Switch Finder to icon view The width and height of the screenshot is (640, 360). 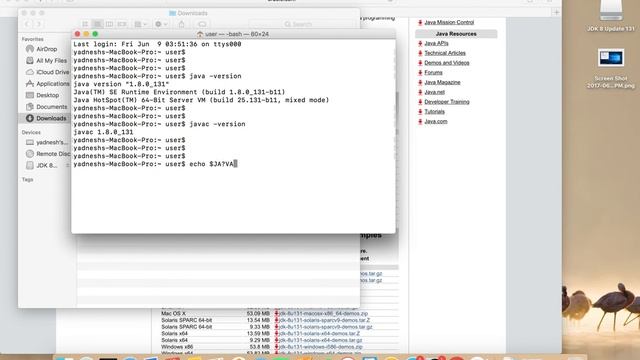coord(85,24)
